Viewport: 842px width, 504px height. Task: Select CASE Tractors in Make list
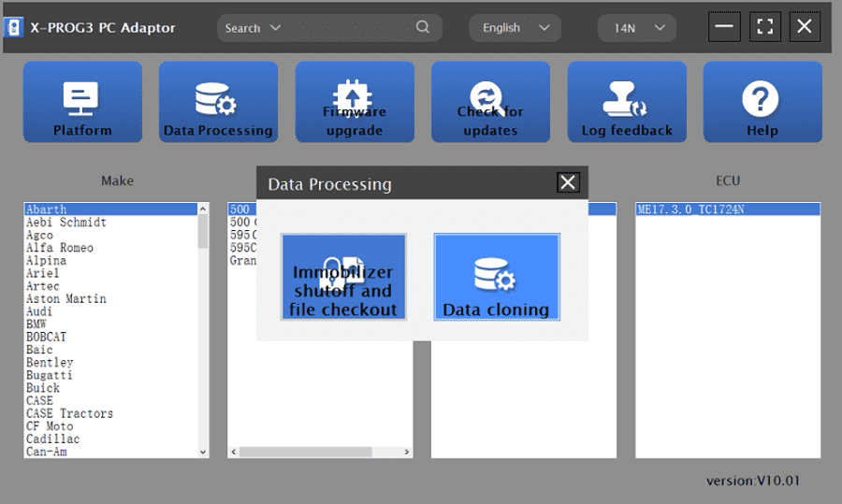tap(110, 413)
